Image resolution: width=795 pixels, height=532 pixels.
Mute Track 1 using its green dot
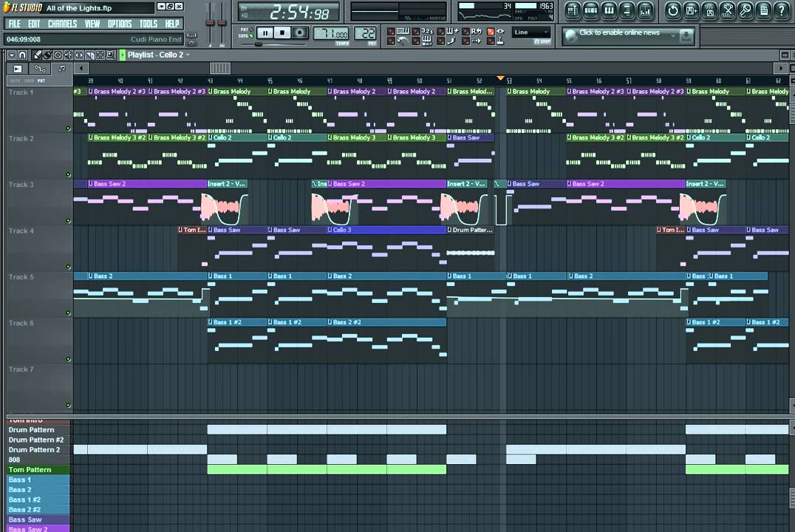click(68, 129)
